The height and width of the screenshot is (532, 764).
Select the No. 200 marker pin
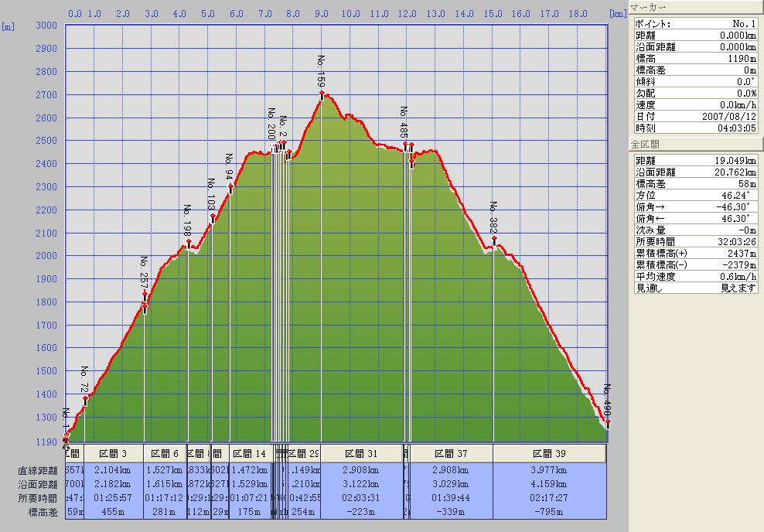point(273,146)
